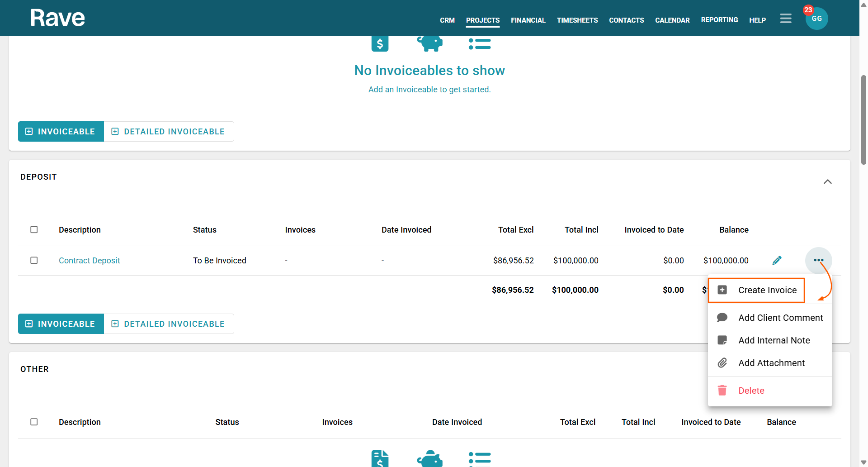Click the bold $86,956.52 total

(x=513, y=290)
